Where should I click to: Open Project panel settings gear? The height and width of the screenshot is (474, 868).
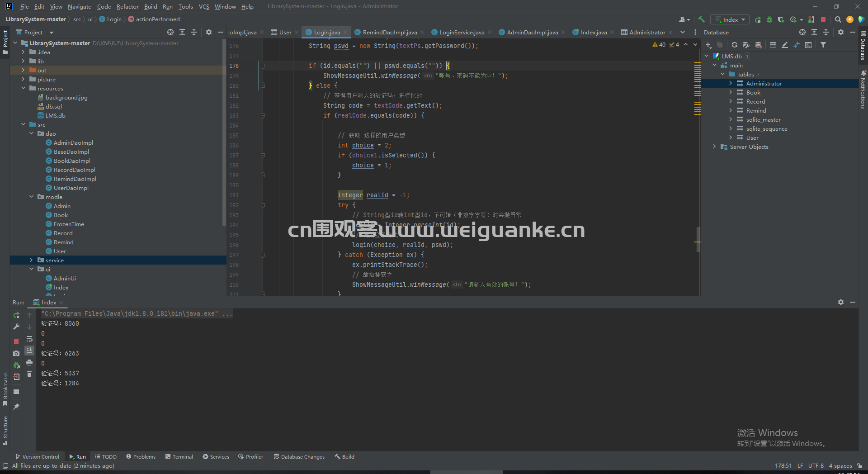coord(208,32)
